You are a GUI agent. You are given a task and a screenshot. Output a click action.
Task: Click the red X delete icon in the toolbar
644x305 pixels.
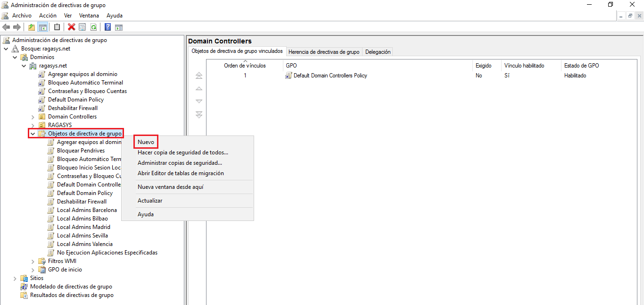click(x=71, y=27)
